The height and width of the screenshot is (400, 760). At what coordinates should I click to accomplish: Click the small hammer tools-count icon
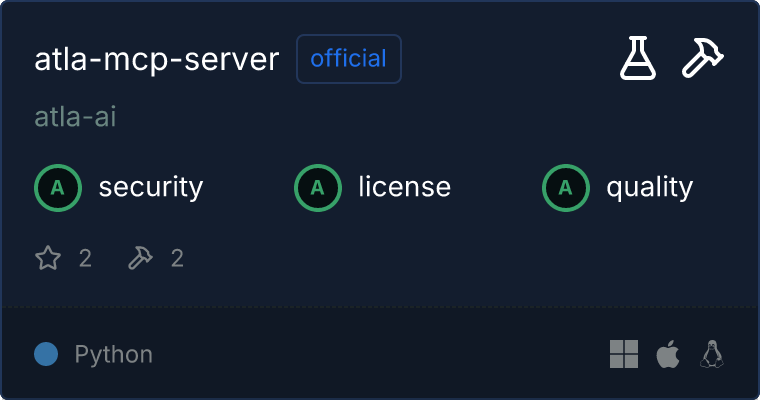140,259
